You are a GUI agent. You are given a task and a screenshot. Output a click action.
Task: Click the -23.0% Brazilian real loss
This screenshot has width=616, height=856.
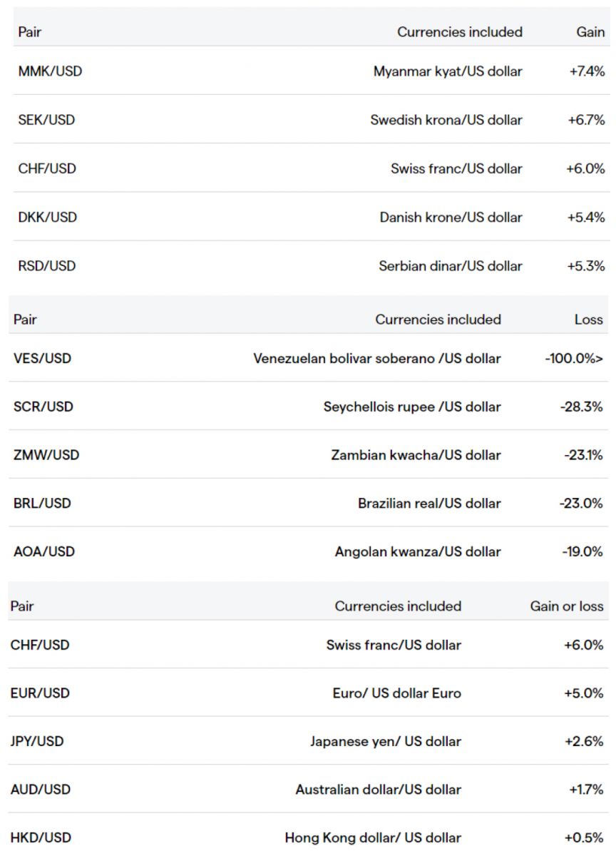[x=581, y=503]
